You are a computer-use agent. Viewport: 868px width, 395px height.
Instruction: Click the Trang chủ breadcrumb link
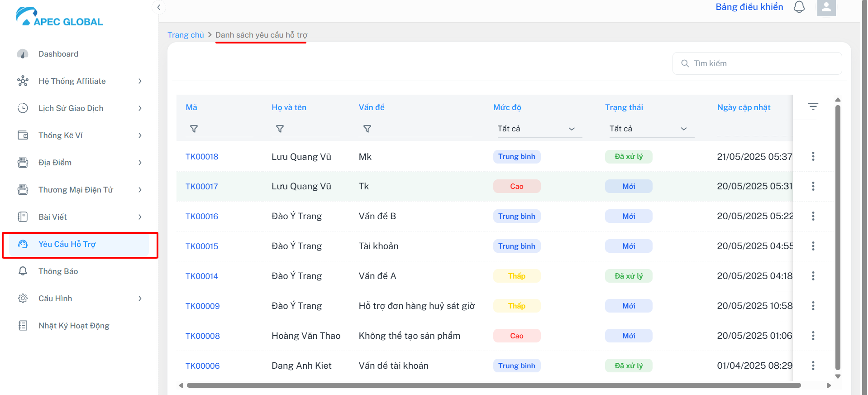pos(186,35)
